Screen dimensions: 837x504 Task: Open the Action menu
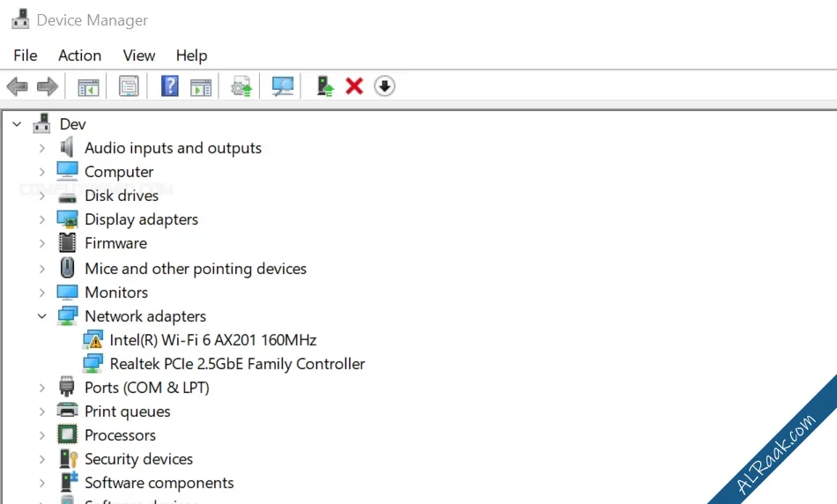79,56
